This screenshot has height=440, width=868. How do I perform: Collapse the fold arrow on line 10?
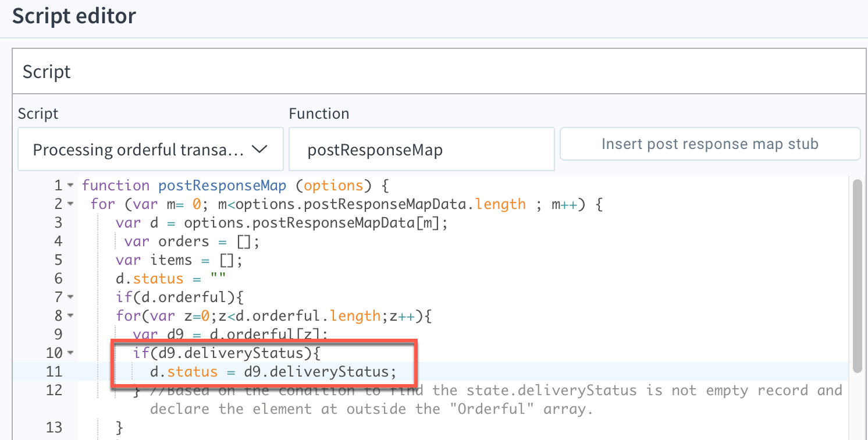[70, 353]
